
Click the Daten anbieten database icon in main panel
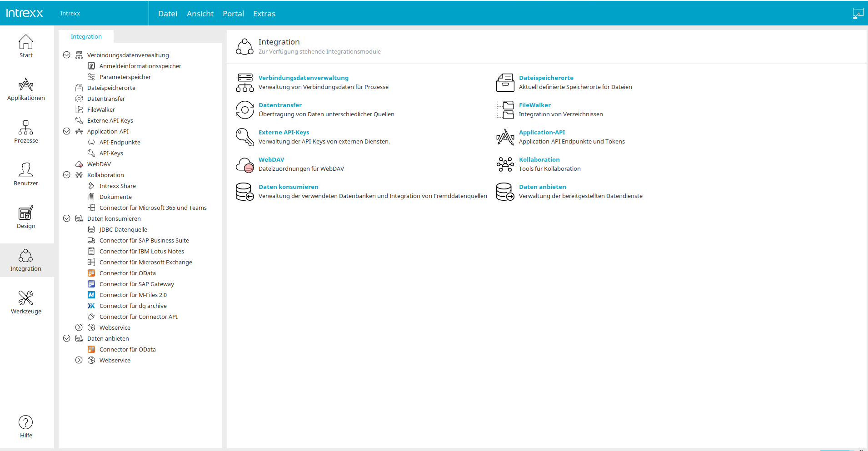click(x=505, y=192)
